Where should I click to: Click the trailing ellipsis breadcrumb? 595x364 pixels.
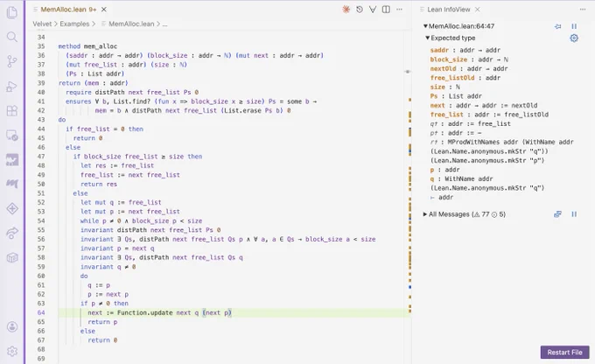point(164,24)
